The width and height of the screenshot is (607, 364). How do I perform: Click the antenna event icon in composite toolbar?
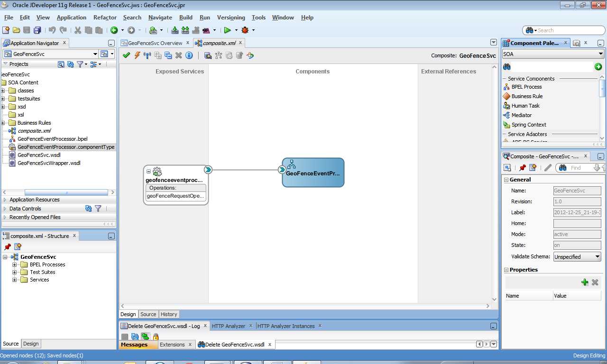(147, 55)
